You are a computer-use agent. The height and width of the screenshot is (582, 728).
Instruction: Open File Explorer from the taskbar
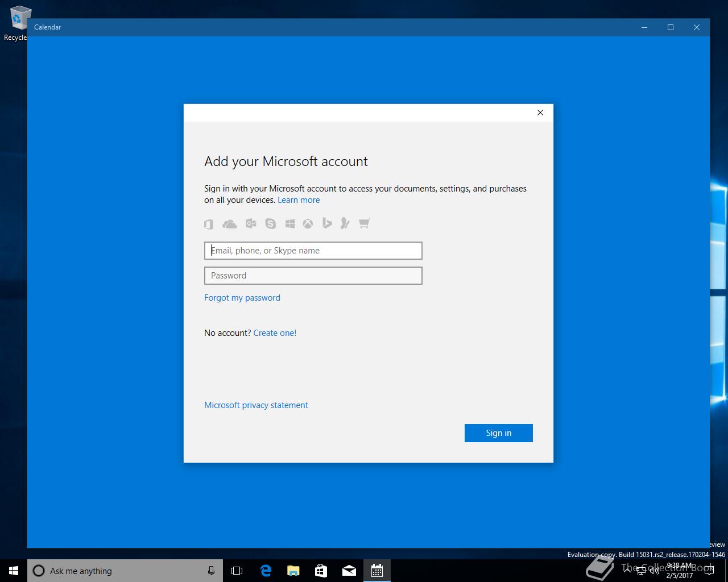click(293, 571)
